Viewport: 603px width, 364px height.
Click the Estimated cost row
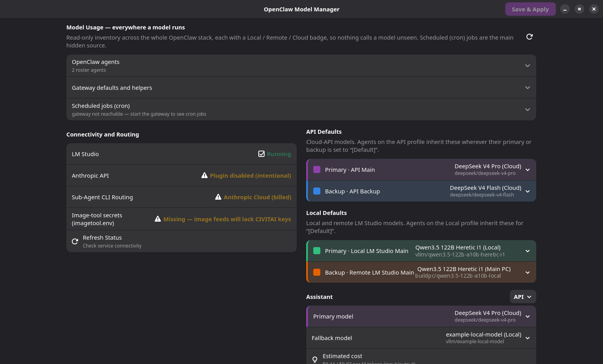pyautogui.click(x=421, y=357)
